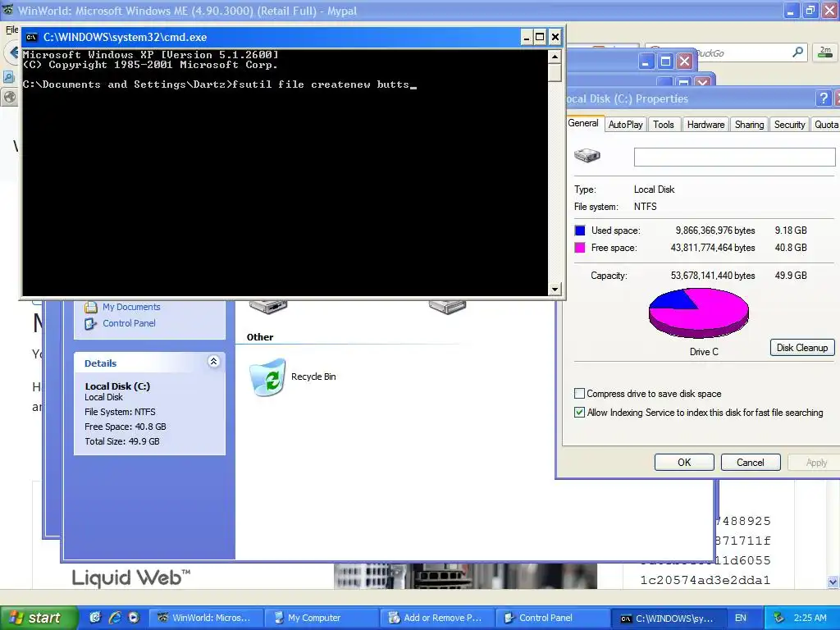Click the 53,678,141,440 bytes capacity value
This screenshot has width=840, height=630.
pyautogui.click(x=713, y=276)
